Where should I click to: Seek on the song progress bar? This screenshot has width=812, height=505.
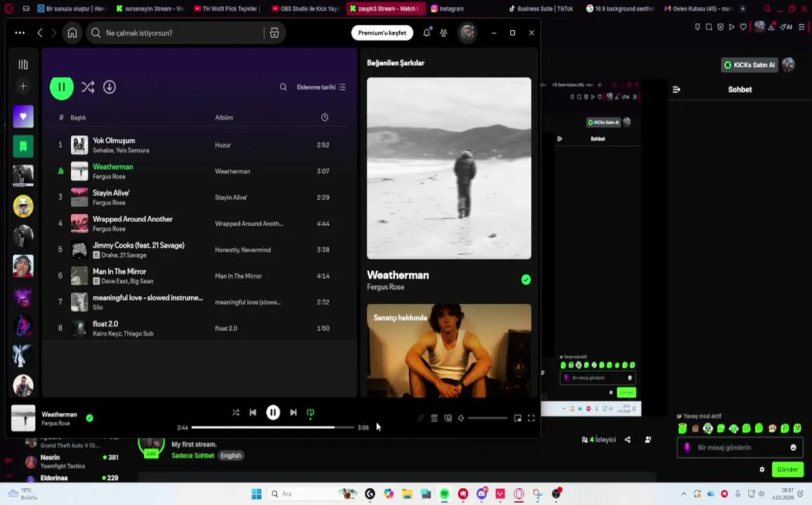pyautogui.click(x=273, y=427)
